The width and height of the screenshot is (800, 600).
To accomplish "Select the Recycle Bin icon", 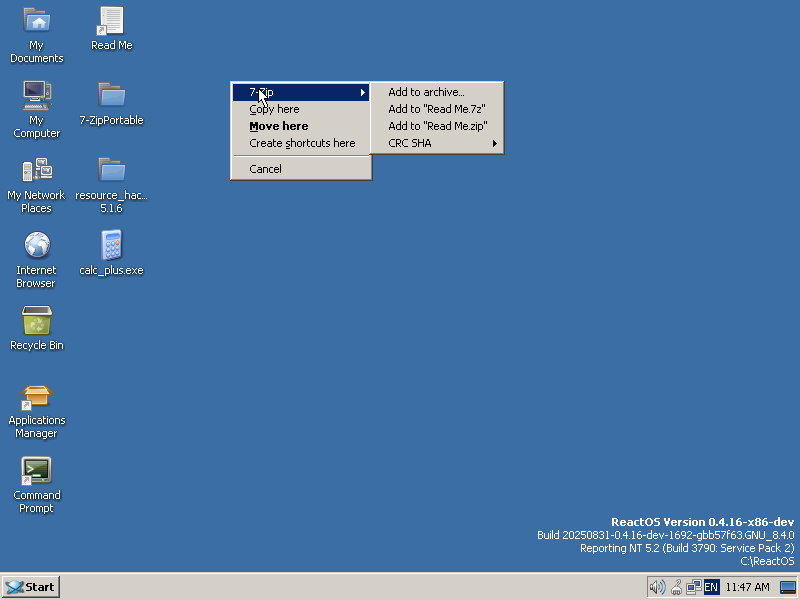I will pyautogui.click(x=36, y=321).
